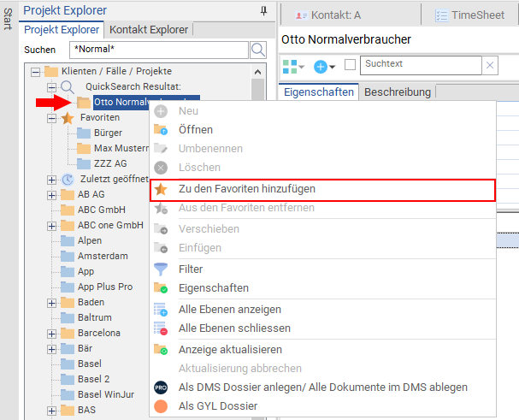519x420 pixels.
Task: Click the search magnifier button next to Suchen
Action: (258, 50)
